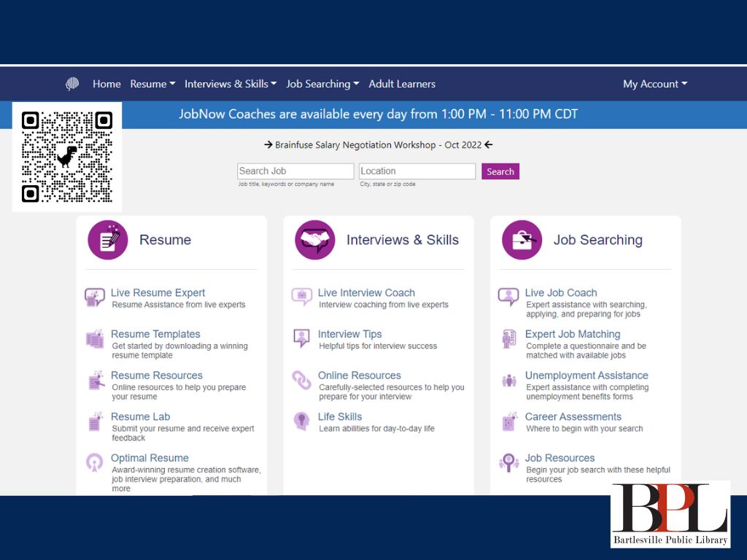Open Adult Learners in the navbar
The width and height of the screenshot is (747, 560).
(x=402, y=84)
